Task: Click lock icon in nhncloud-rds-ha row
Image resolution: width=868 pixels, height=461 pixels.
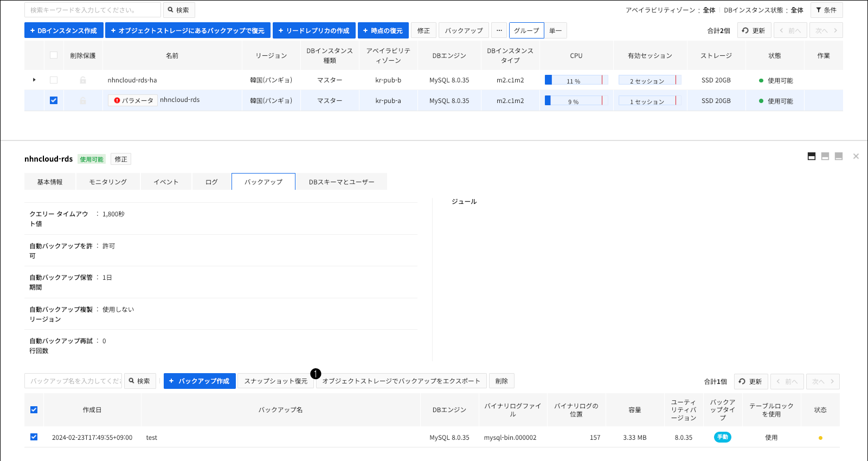Action: point(83,80)
